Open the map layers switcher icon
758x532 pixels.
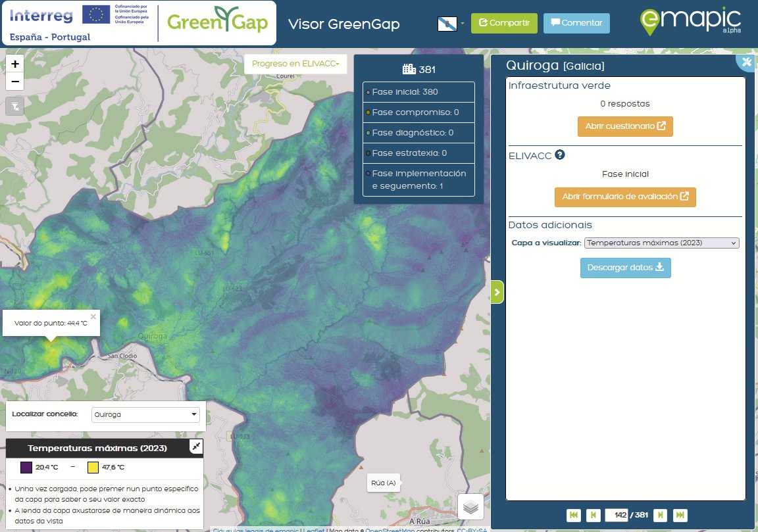[470, 507]
